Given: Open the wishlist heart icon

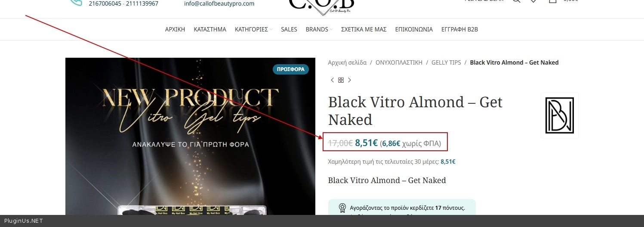Looking at the screenshot, I should [x=533, y=1].
